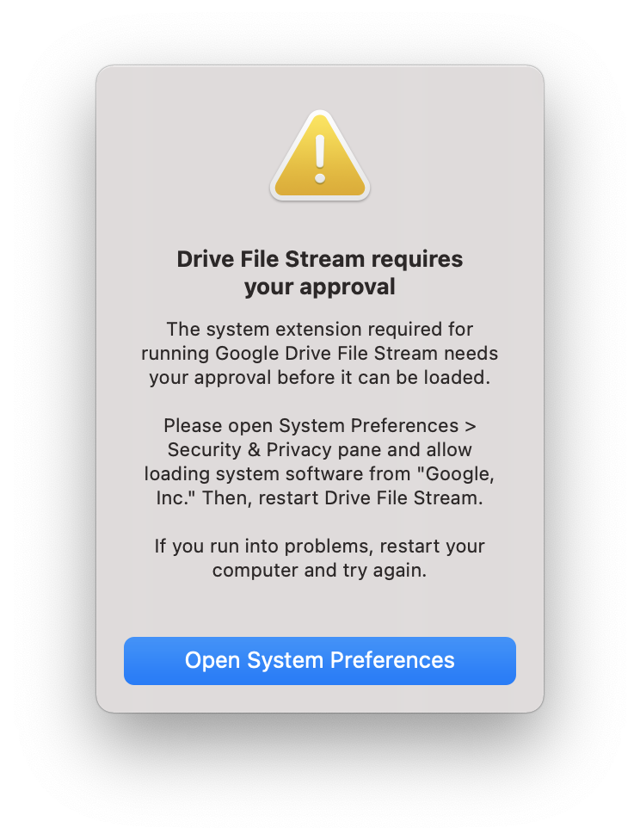Click the "running Google Drive File Stream needs" line

[320, 353]
